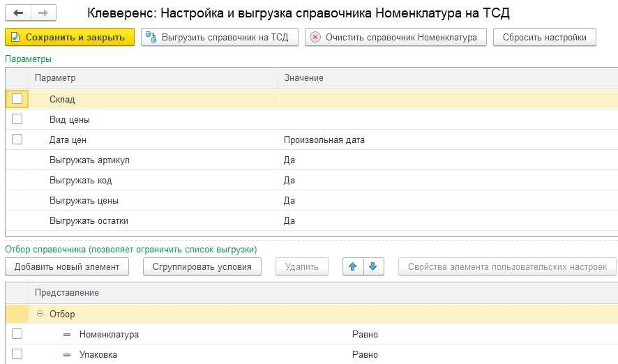Select the Склад parameter row label
Screen dimensions: 618x364
point(62,99)
